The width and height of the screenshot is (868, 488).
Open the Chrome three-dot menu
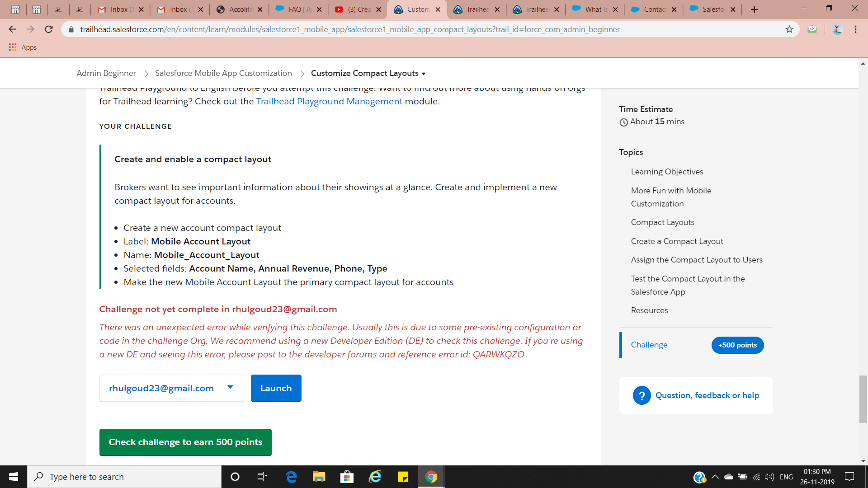coord(855,29)
